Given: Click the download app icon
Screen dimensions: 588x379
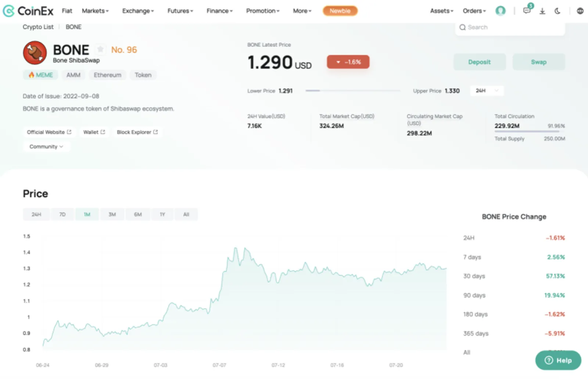Looking at the screenshot, I should [542, 11].
